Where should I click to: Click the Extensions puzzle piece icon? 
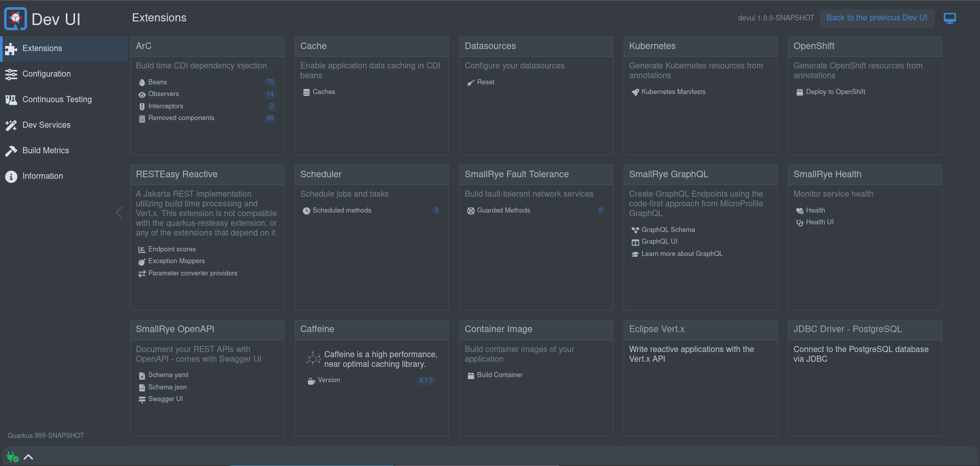(x=11, y=49)
